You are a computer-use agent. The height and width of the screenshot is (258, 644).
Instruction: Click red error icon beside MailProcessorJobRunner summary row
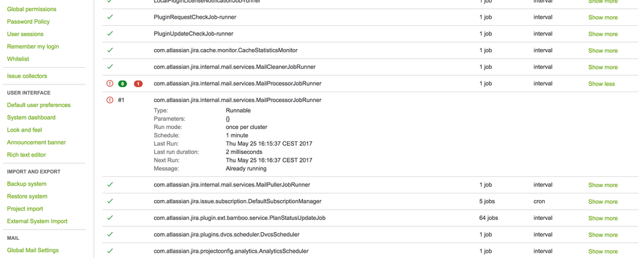pos(110,83)
